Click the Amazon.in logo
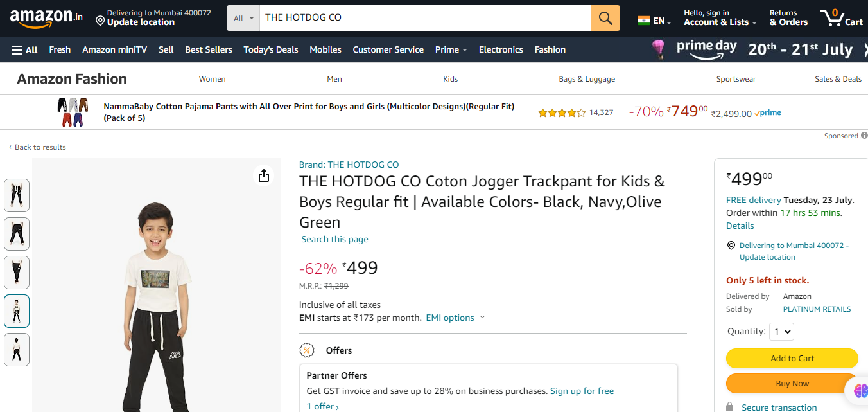Image resolution: width=868 pixels, height=412 pixels. point(46,18)
